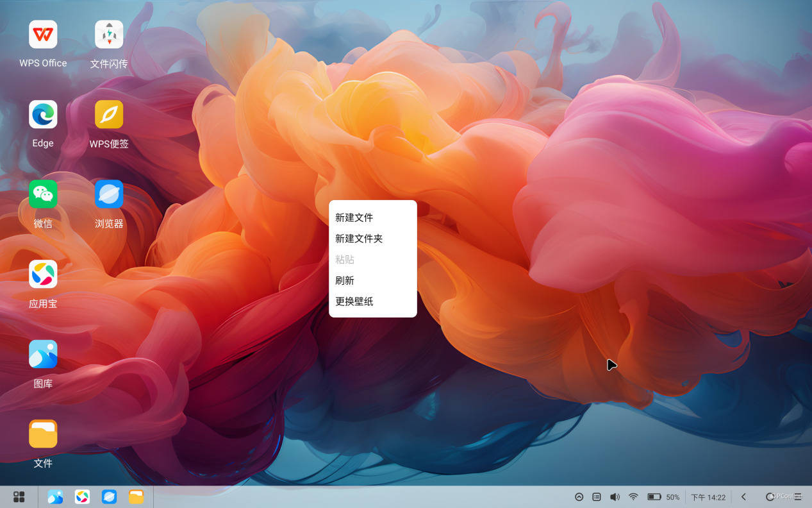Open WPS便签 notes app
Screen dimensions: 812x508
109,115
